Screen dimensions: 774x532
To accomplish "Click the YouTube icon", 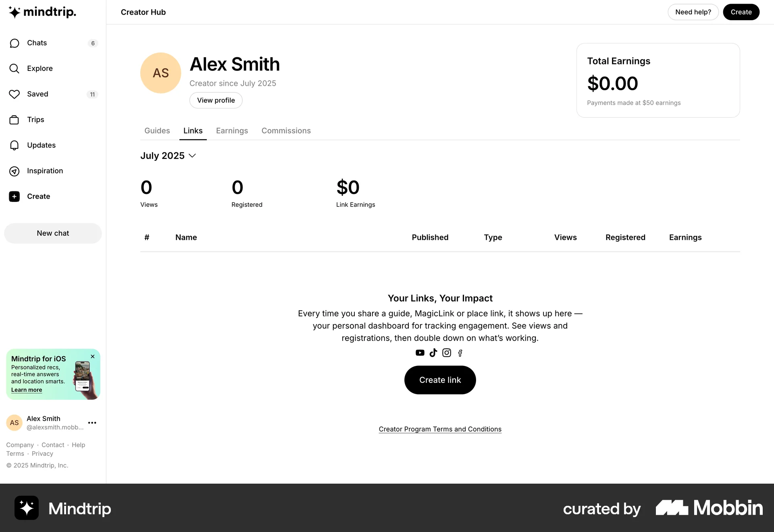I will tap(420, 353).
